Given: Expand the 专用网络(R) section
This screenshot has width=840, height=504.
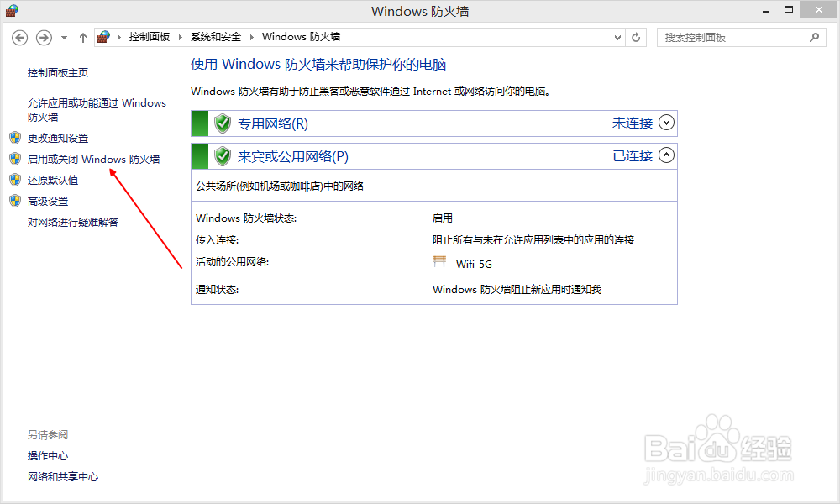Looking at the screenshot, I should [666, 123].
